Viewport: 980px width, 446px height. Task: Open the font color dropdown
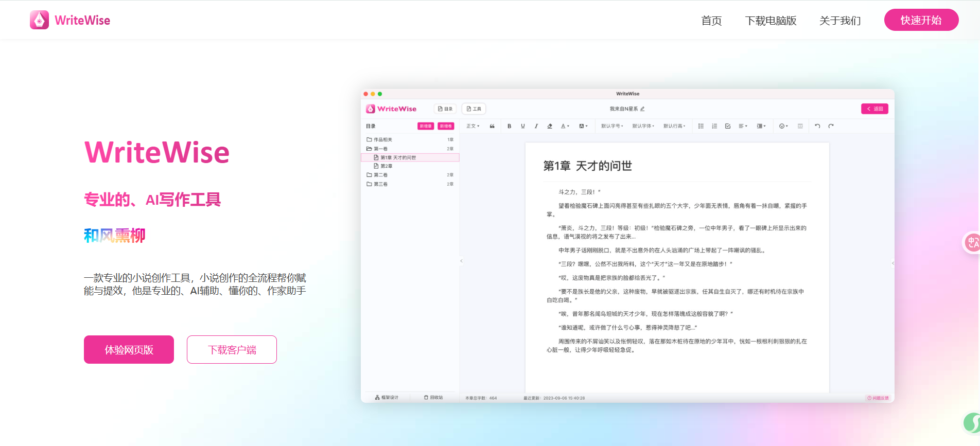(565, 126)
